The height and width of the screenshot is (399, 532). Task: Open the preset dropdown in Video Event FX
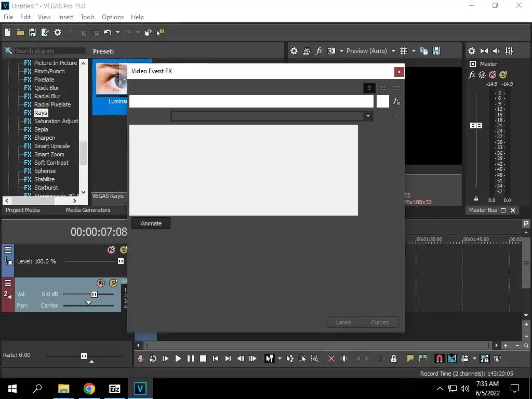pyautogui.click(x=368, y=116)
